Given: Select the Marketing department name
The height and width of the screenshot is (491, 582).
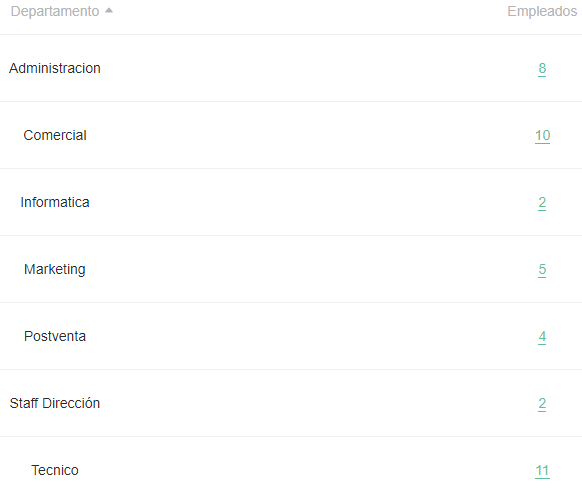Looking at the screenshot, I should point(55,270).
